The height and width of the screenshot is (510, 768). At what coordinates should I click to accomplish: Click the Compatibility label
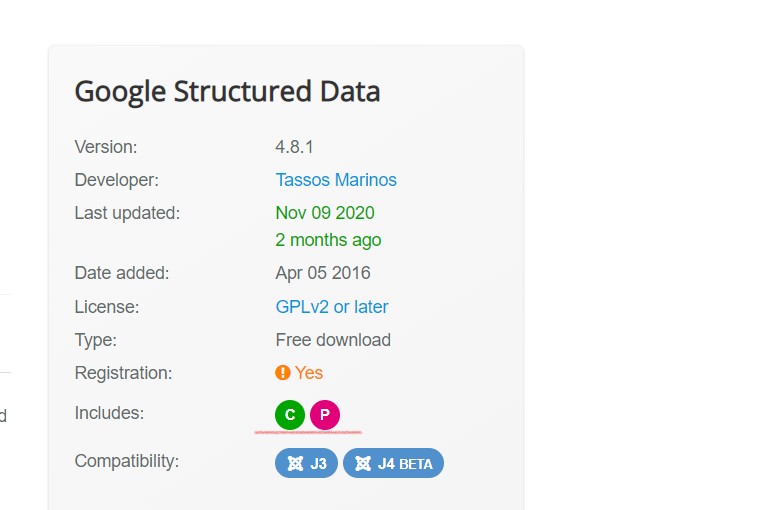point(127,461)
